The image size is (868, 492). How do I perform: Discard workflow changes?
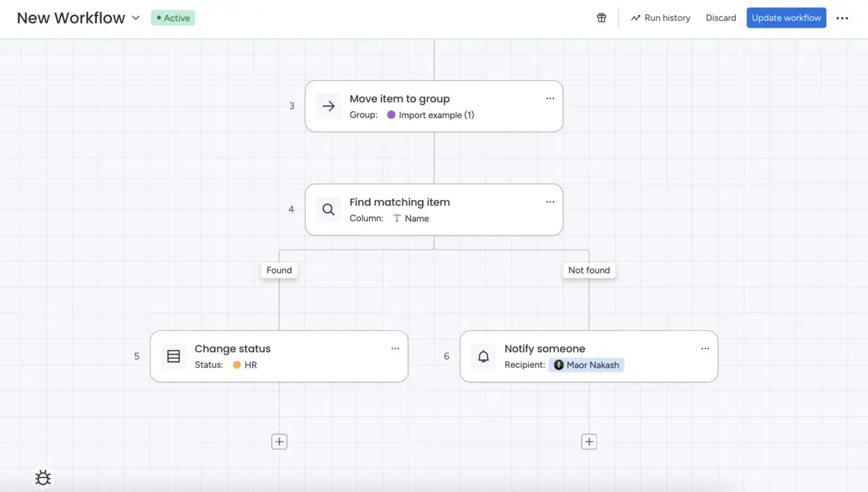[x=721, y=18]
